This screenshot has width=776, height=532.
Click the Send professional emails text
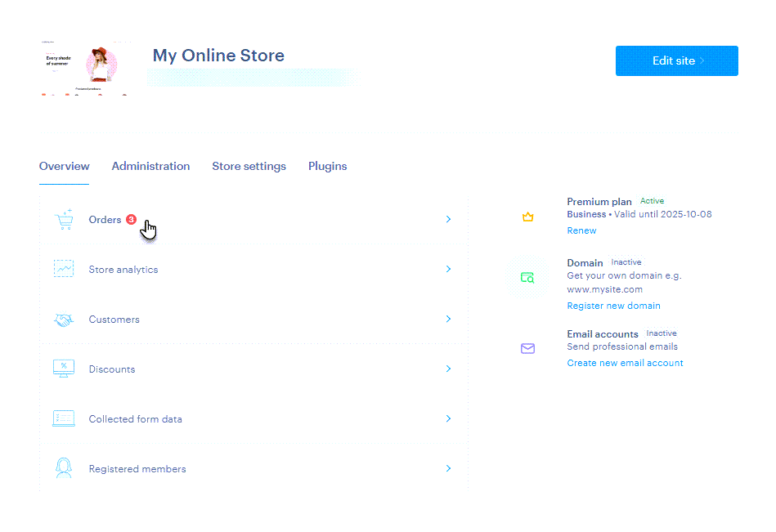(622, 346)
